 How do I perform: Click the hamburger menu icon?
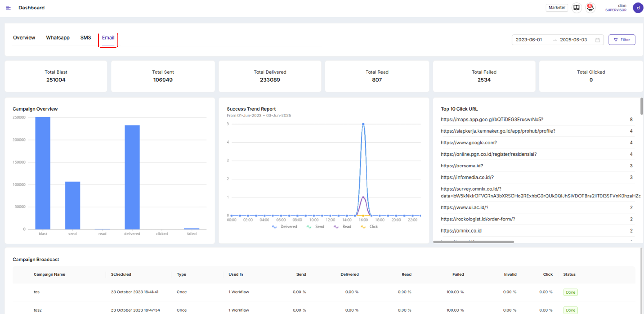click(8, 8)
